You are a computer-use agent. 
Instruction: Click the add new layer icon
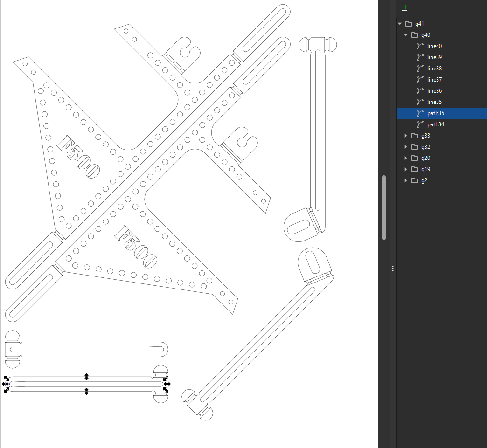[x=404, y=8]
